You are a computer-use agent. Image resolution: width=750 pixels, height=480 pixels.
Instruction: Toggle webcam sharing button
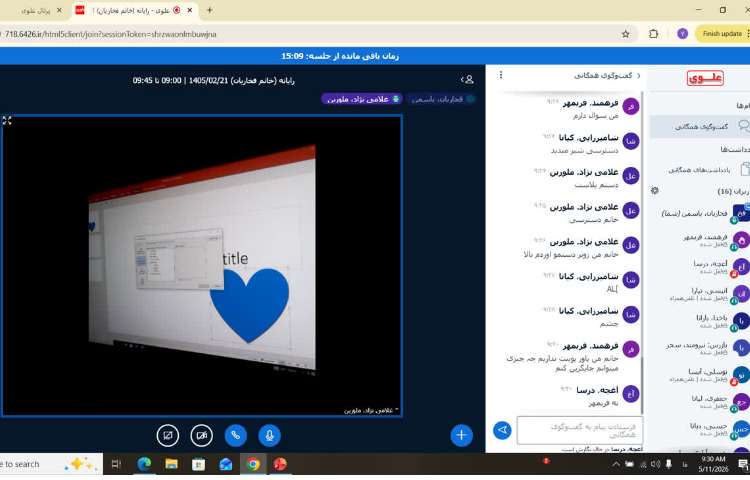pos(201,436)
